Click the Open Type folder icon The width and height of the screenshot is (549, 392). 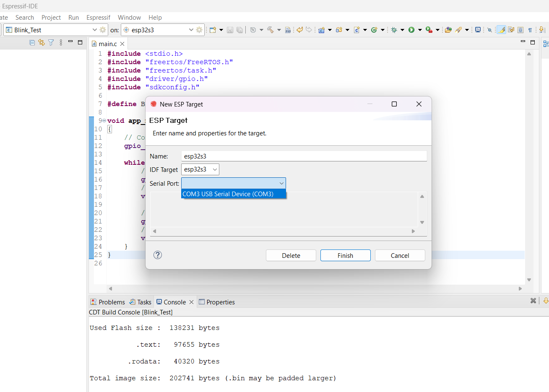(x=448, y=30)
